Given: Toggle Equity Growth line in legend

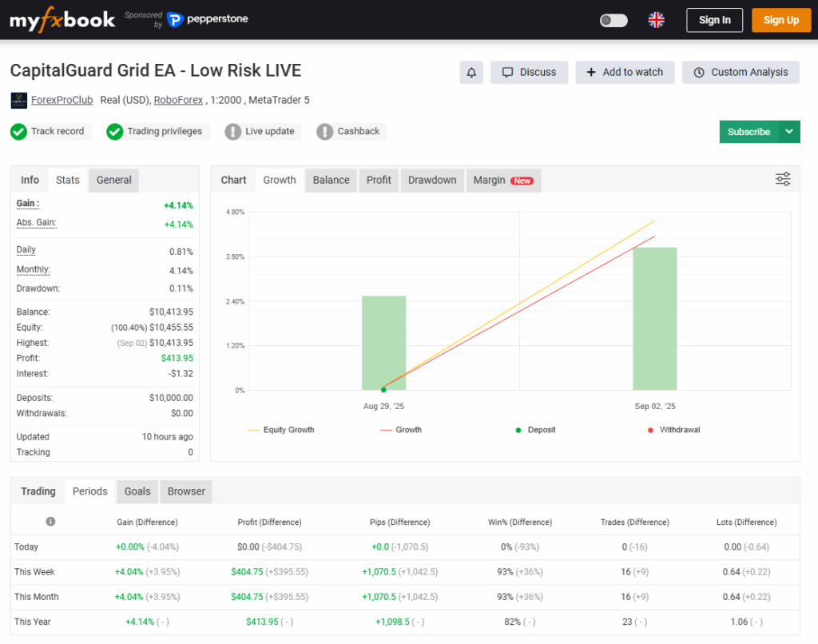Looking at the screenshot, I should tap(281, 430).
